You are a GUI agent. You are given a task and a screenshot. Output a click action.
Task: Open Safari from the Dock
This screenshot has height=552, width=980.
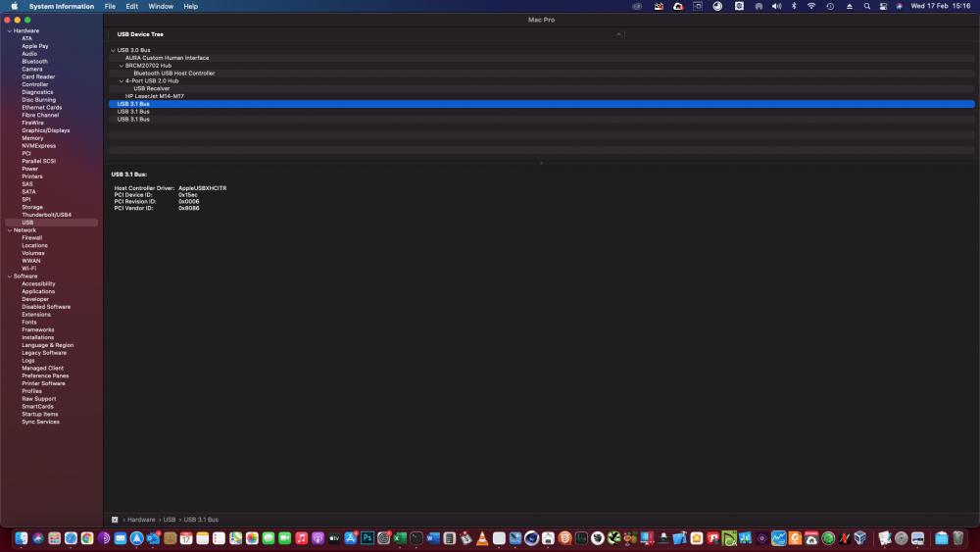(72, 538)
